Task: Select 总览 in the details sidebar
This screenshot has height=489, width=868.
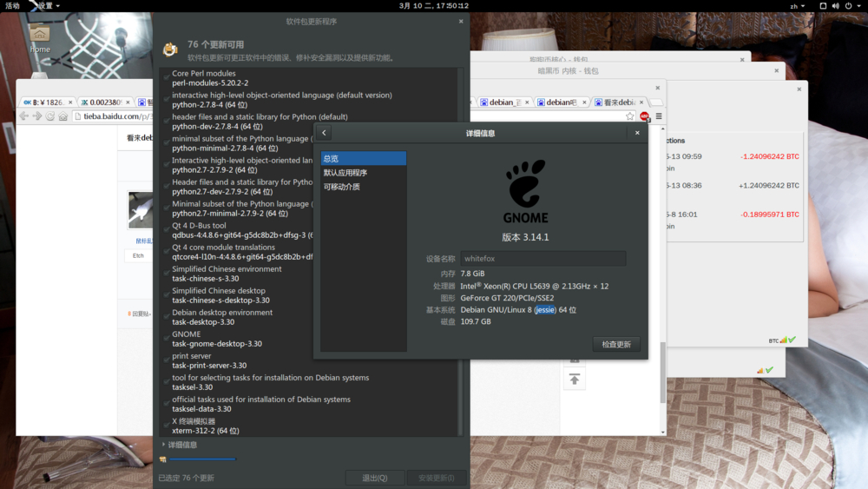Action: [x=363, y=158]
